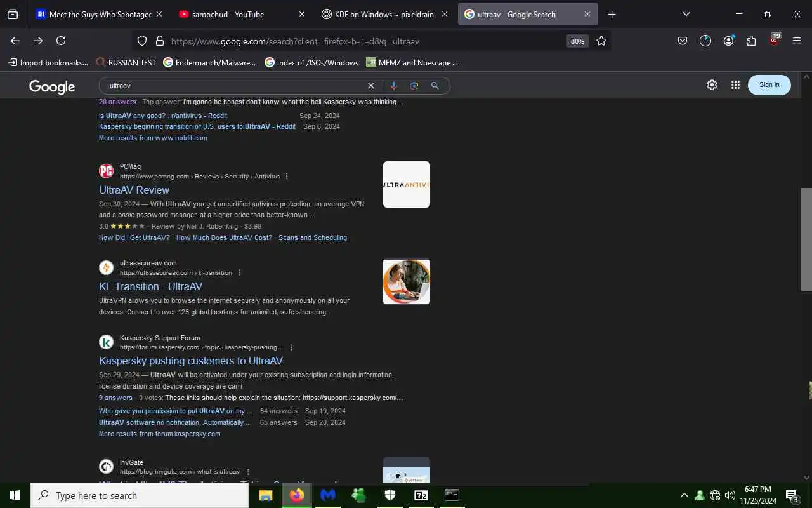Click the Sign in button
812x508 pixels.
(769, 85)
